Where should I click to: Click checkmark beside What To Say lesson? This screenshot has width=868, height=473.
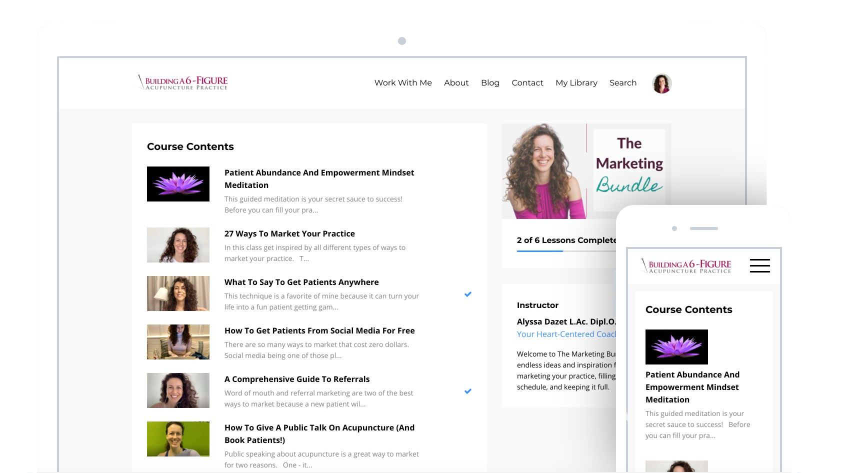pyautogui.click(x=467, y=294)
